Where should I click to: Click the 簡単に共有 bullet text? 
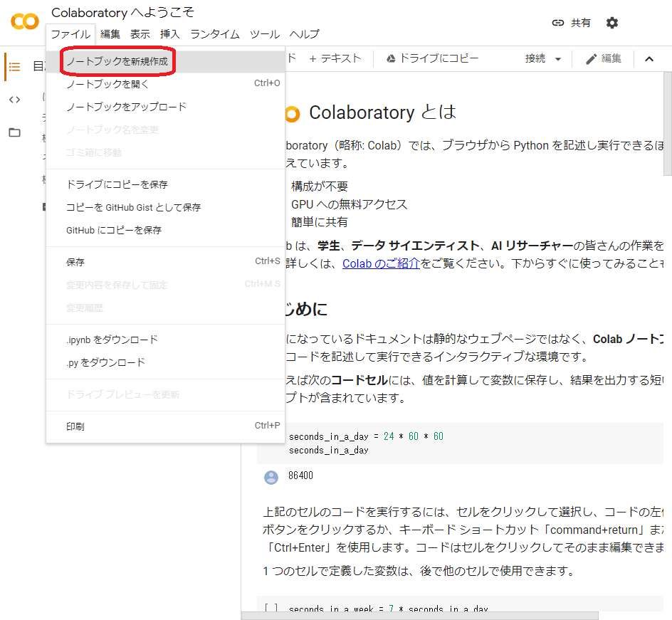(320, 222)
